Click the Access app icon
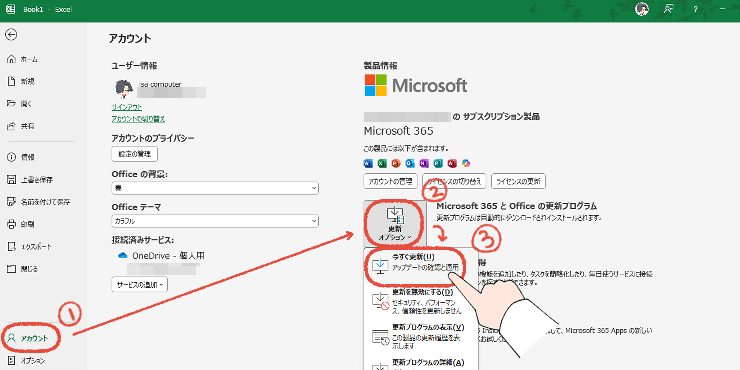740x370 pixels. click(452, 163)
